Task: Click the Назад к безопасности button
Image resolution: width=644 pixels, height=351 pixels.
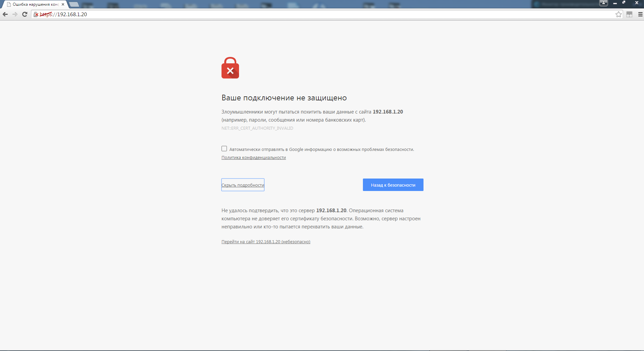Action: click(x=393, y=185)
